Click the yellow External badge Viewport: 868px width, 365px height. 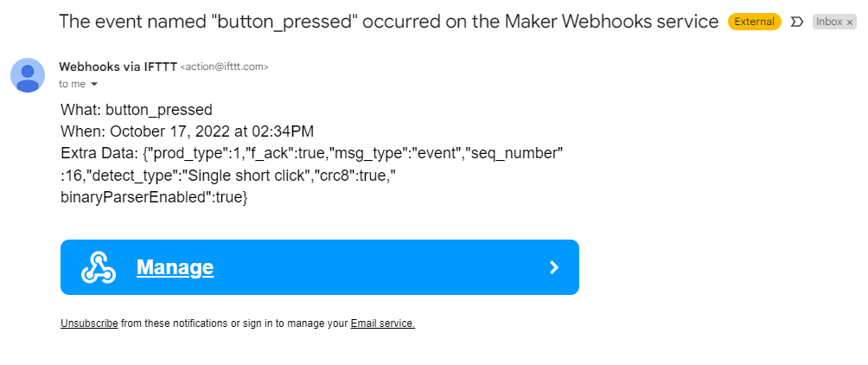pos(754,22)
